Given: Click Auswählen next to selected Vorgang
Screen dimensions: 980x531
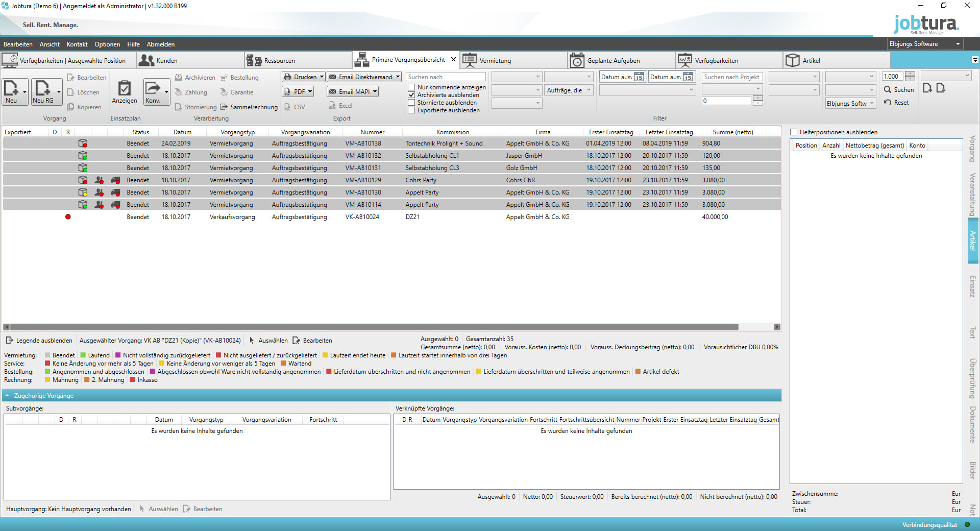Looking at the screenshot, I should pyautogui.click(x=268, y=341).
